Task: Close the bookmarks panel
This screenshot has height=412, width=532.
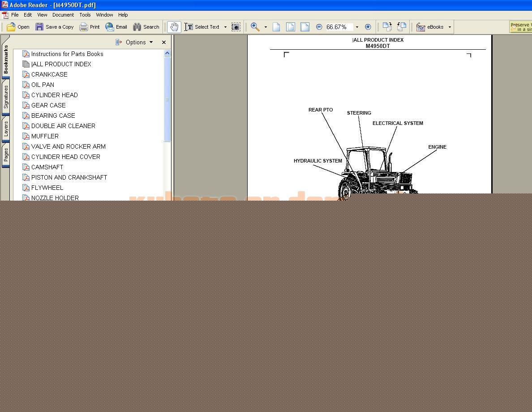Action: [164, 42]
